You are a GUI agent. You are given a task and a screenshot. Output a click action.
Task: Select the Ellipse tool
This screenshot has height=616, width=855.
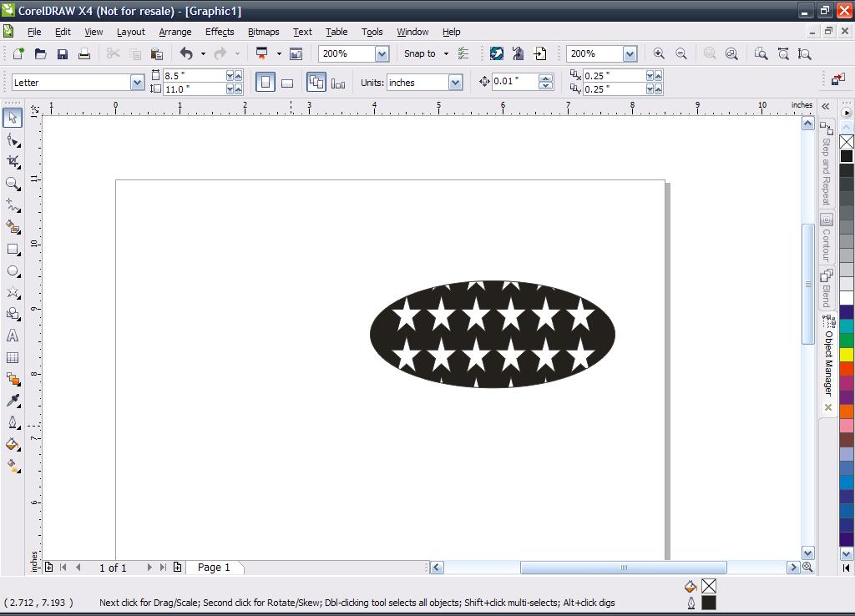coord(13,271)
